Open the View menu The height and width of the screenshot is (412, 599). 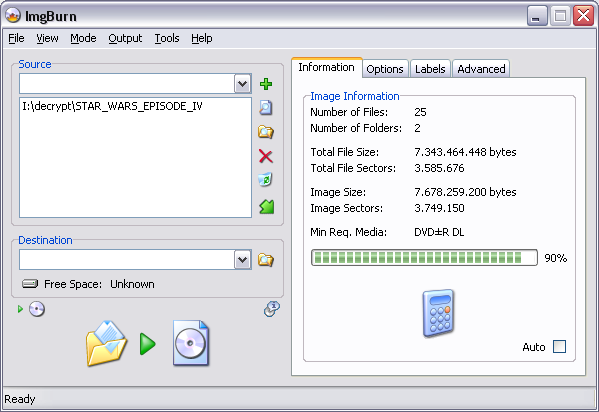47,38
